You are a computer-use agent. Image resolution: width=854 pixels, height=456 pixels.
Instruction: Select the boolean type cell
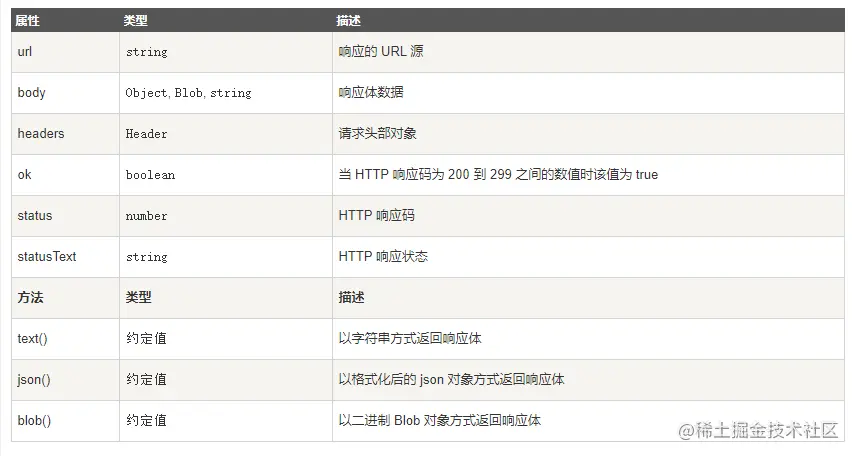(x=150, y=175)
